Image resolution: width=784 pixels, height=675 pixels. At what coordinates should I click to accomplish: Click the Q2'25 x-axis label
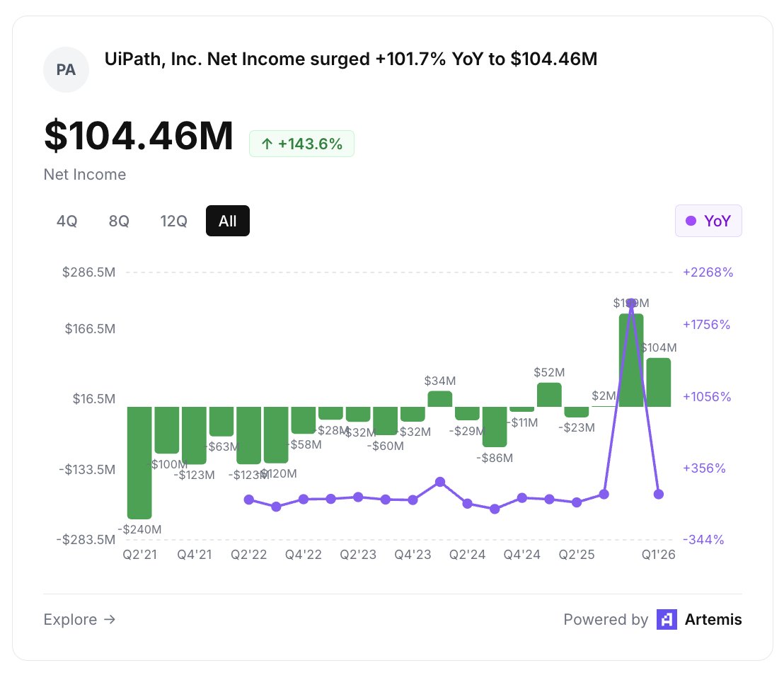coord(577,555)
